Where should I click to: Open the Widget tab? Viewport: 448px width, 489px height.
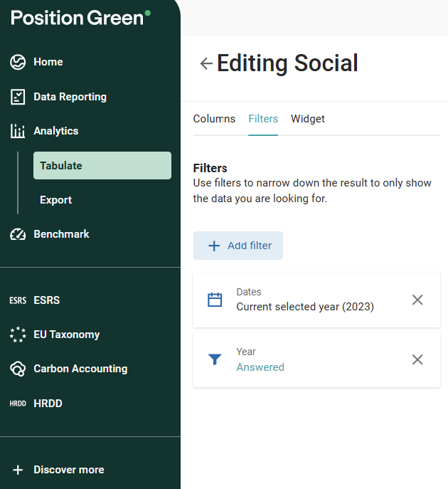click(x=308, y=119)
